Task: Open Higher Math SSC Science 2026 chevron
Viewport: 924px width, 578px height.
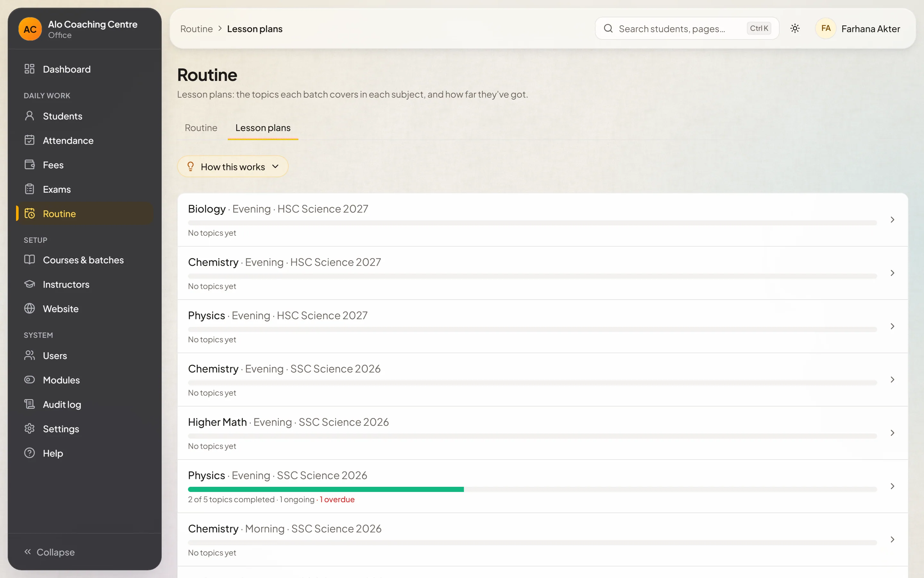Action: (x=892, y=433)
